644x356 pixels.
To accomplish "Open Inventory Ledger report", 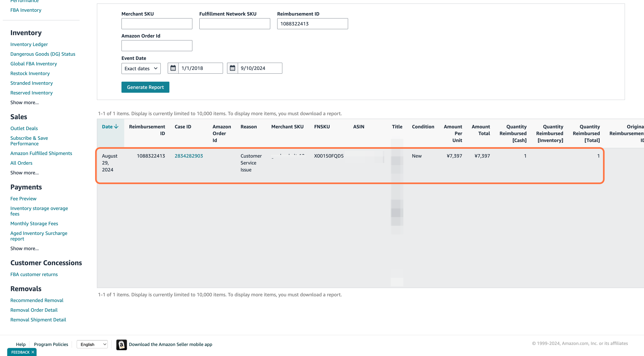I will (x=29, y=44).
